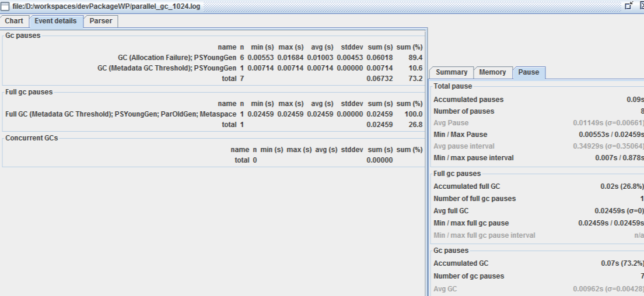Select the Event details tab
644x296 pixels.
click(55, 21)
